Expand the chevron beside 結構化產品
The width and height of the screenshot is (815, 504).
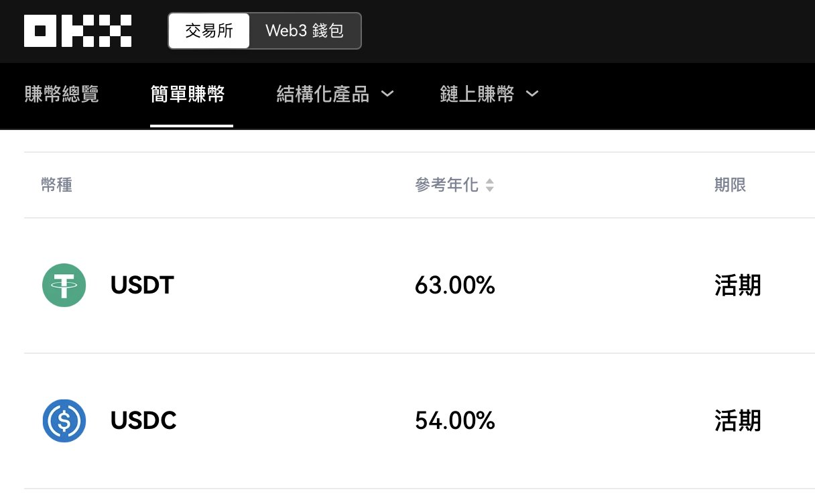click(387, 94)
